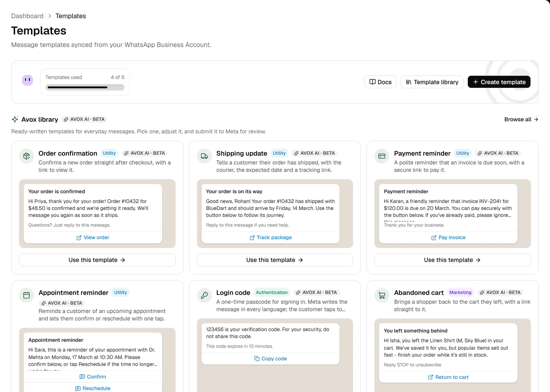Go to Dashboard breadcrumb

pyautogui.click(x=27, y=16)
